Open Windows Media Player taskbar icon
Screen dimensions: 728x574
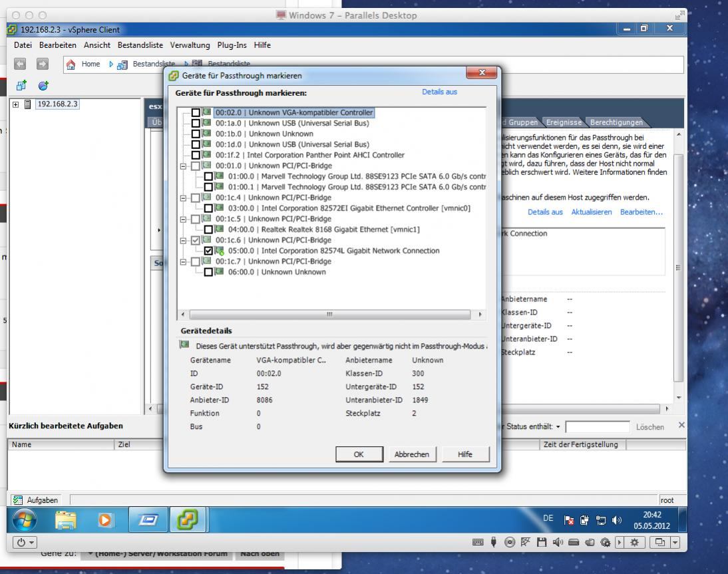[x=105, y=519]
